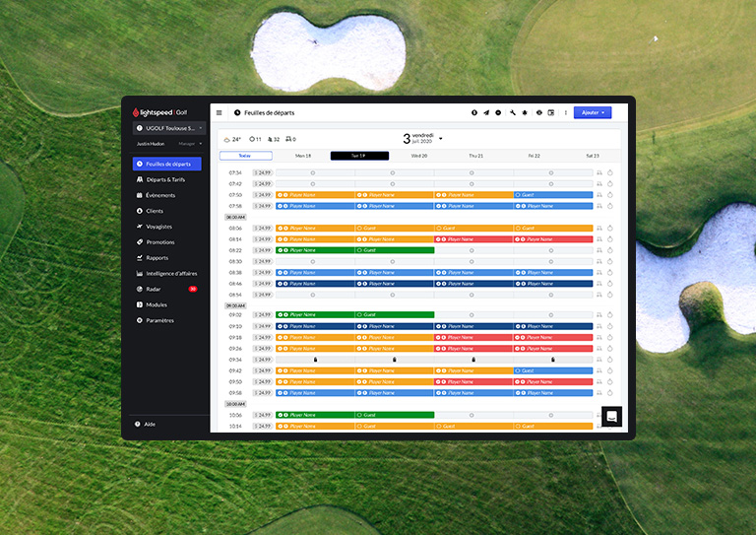This screenshot has width=756, height=535.
Task: Select the empty circle slot at 08:30
Action: [x=313, y=261]
